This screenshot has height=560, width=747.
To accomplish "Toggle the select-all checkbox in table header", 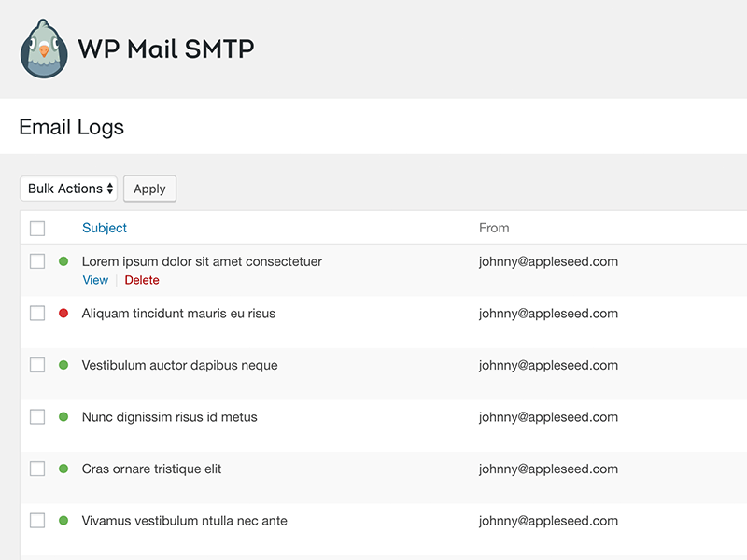I will click(37, 228).
